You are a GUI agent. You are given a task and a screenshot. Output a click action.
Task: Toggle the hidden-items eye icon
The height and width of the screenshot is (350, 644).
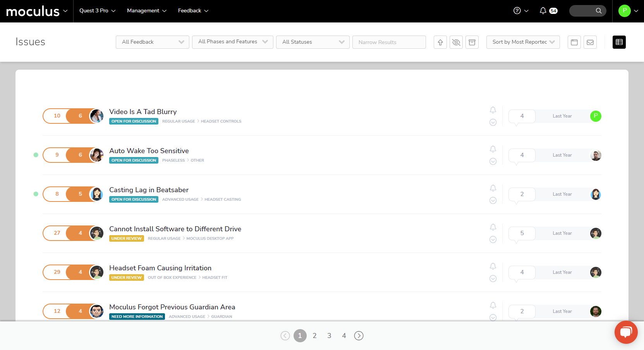tap(456, 42)
